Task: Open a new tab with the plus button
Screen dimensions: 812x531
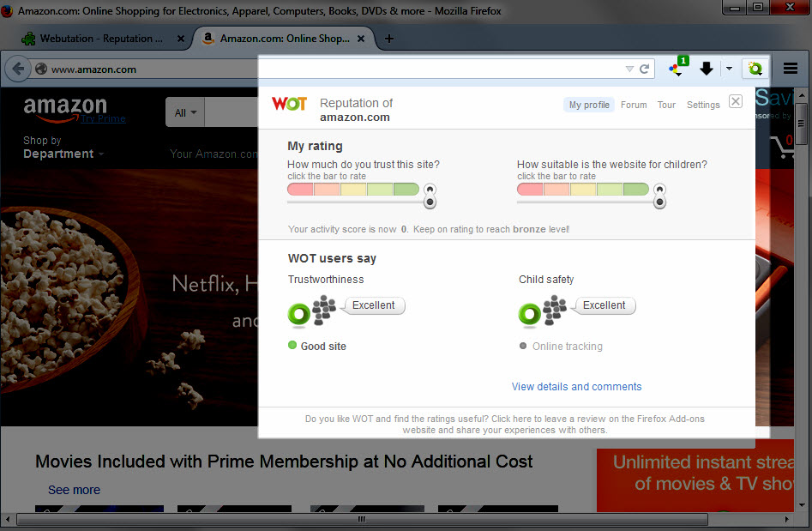Action: coord(389,39)
